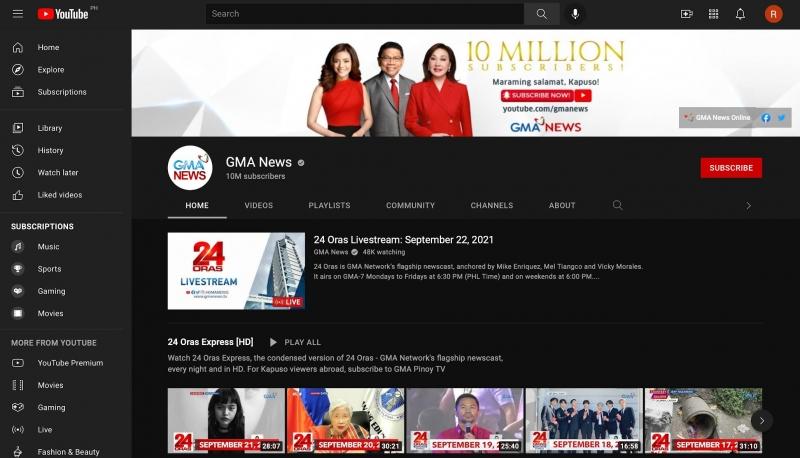Viewport: 800px width, 458px height.
Task: Show next videos in 24 Oras Express row
Action: (x=762, y=421)
